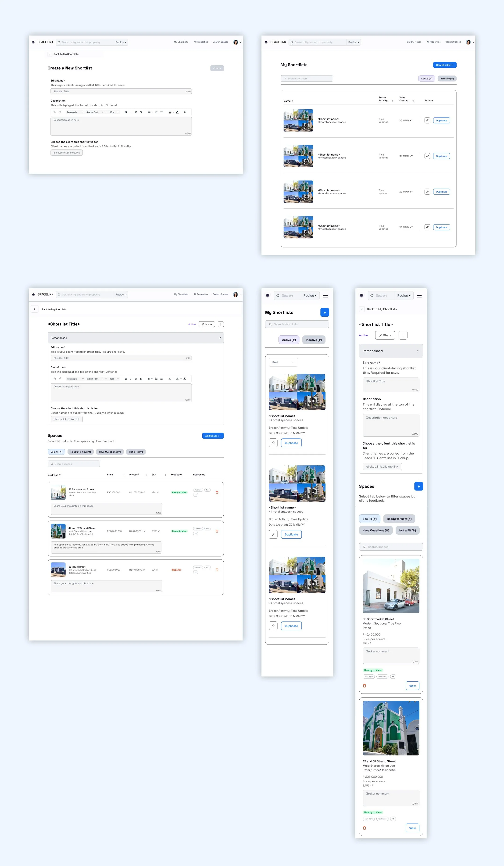Click the New Shortlist button
Screen dimensions: 504x866
(445, 64)
